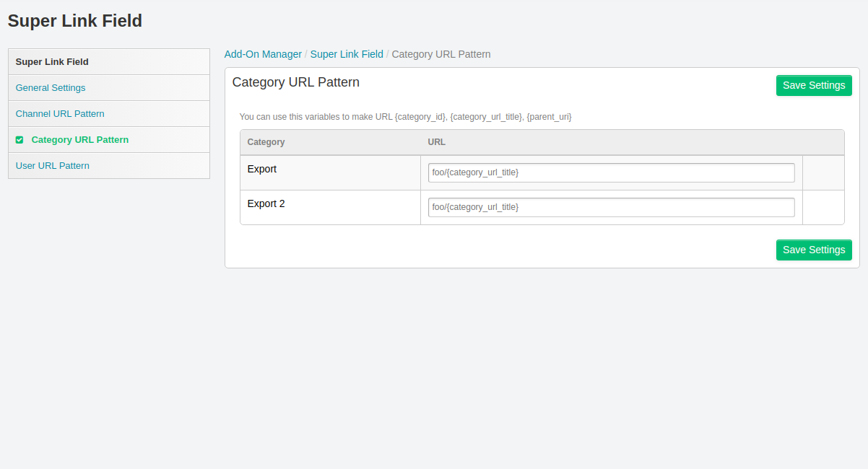868x469 pixels.
Task: Select the Export 2 category cell
Action: (331, 208)
